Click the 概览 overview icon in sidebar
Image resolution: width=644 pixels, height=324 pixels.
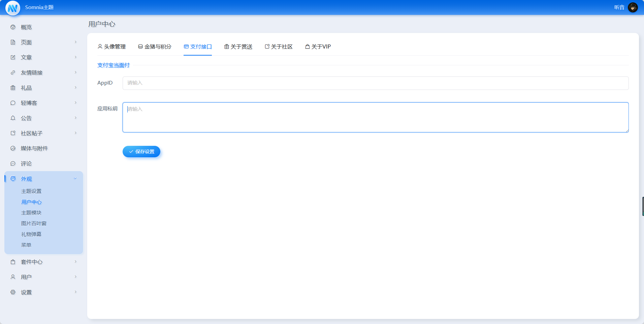(13, 27)
